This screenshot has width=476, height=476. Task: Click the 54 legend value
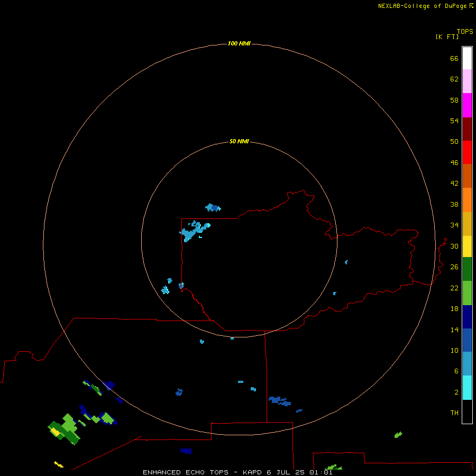point(454,121)
